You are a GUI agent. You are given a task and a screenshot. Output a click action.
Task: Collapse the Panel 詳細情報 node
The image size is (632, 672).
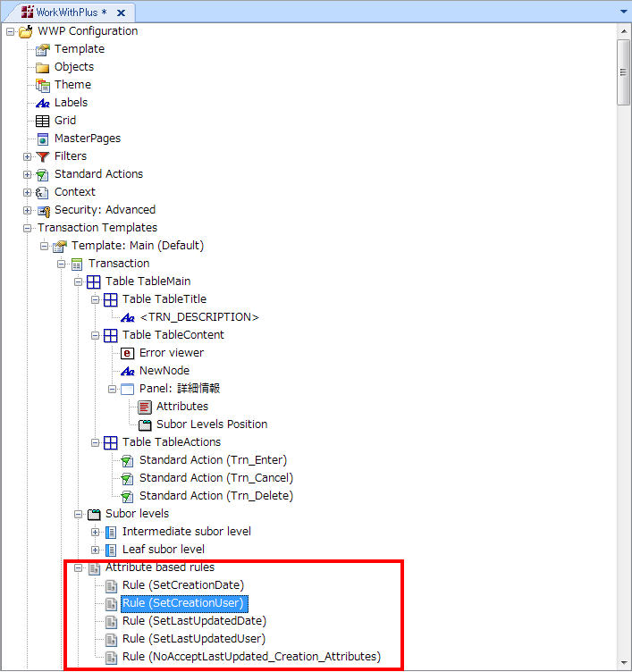pos(112,389)
